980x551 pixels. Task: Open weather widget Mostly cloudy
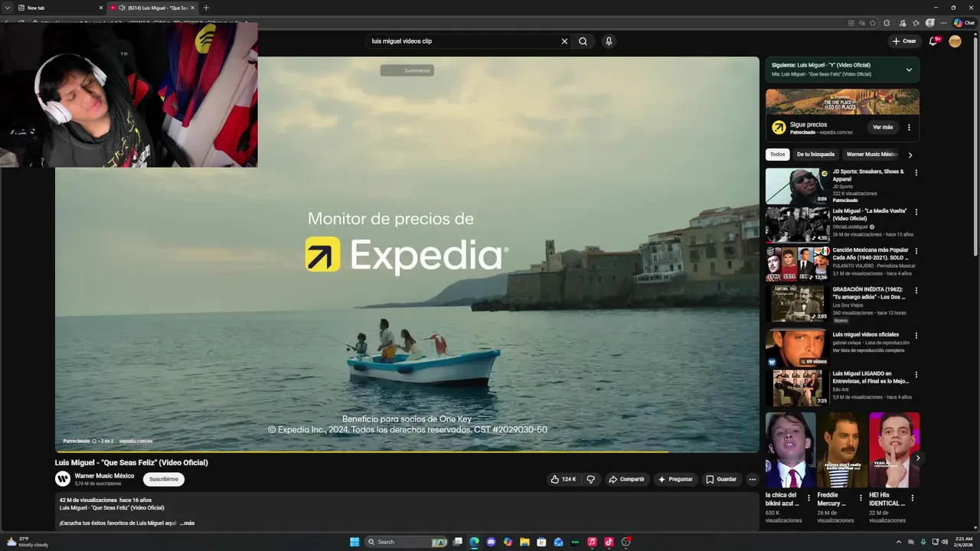click(27, 542)
